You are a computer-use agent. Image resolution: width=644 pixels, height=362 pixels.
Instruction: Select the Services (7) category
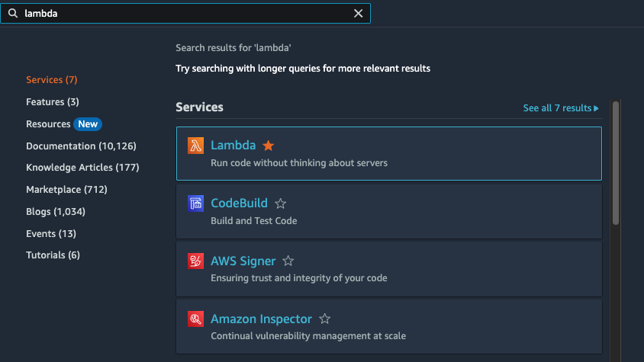(52, 79)
